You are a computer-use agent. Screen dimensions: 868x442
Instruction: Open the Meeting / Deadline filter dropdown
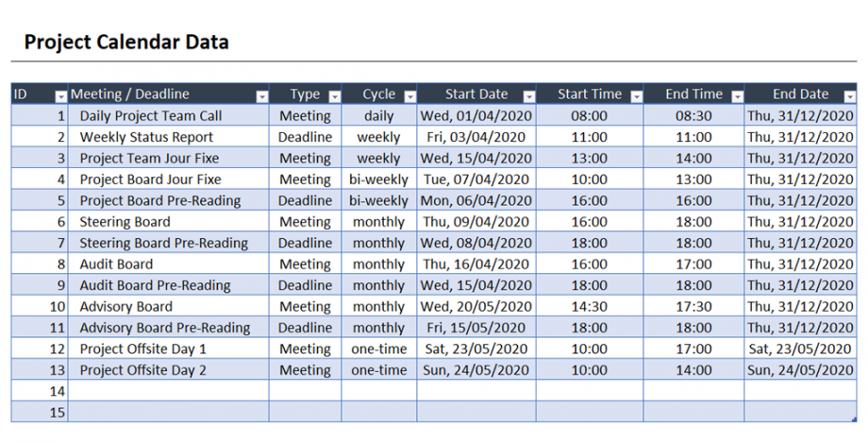pyautogui.click(x=261, y=95)
